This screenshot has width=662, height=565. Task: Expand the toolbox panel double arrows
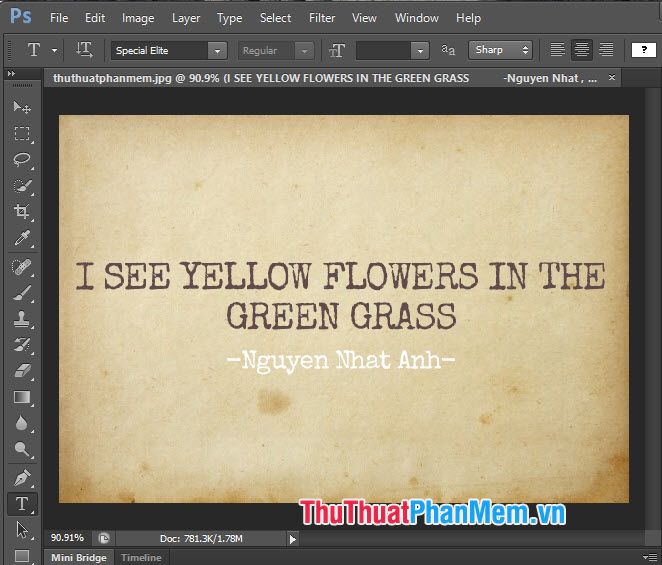pyautogui.click(x=11, y=73)
